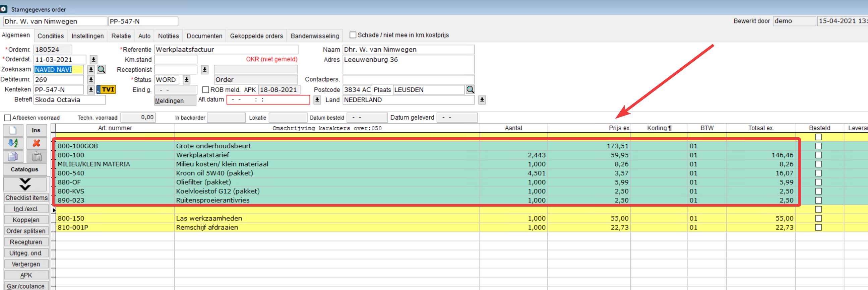The height and width of the screenshot is (290, 868).
Task: Sort order lines with the A-Z icon
Action: [x=13, y=143]
